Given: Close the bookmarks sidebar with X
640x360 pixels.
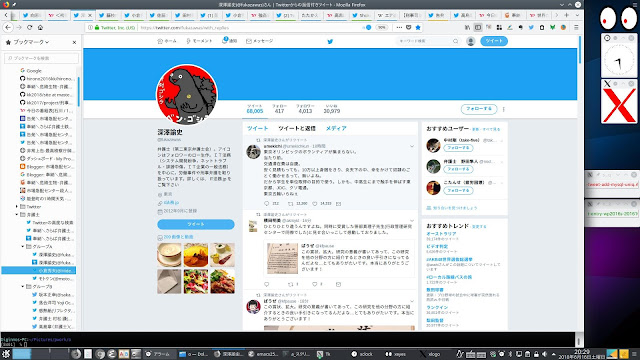Looking at the screenshot, I should (x=74, y=42).
